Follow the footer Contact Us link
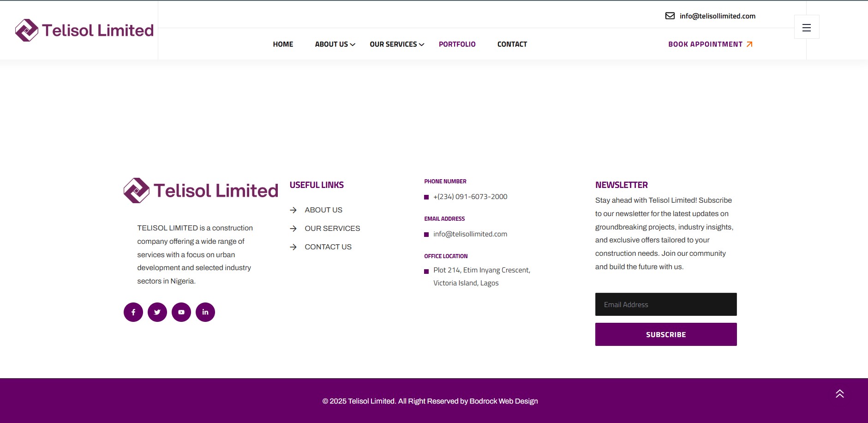The image size is (868, 423). coord(328,247)
